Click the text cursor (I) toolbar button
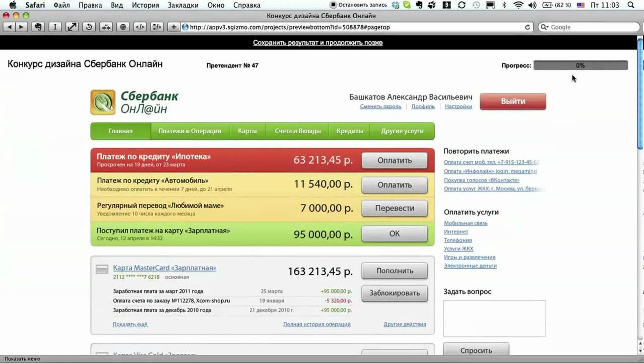This screenshot has width=644, height=363. coord(55,27)
